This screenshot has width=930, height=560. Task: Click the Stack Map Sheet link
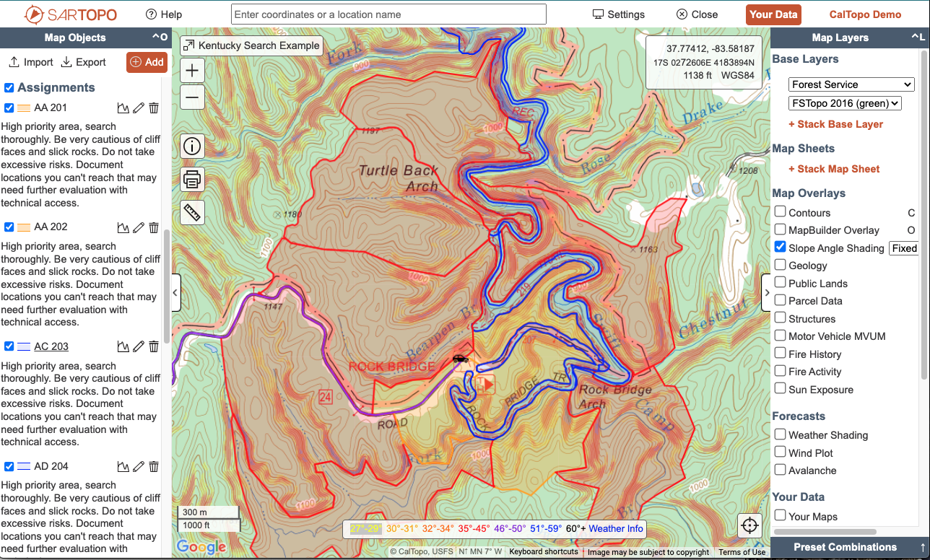tap(834, 169)
